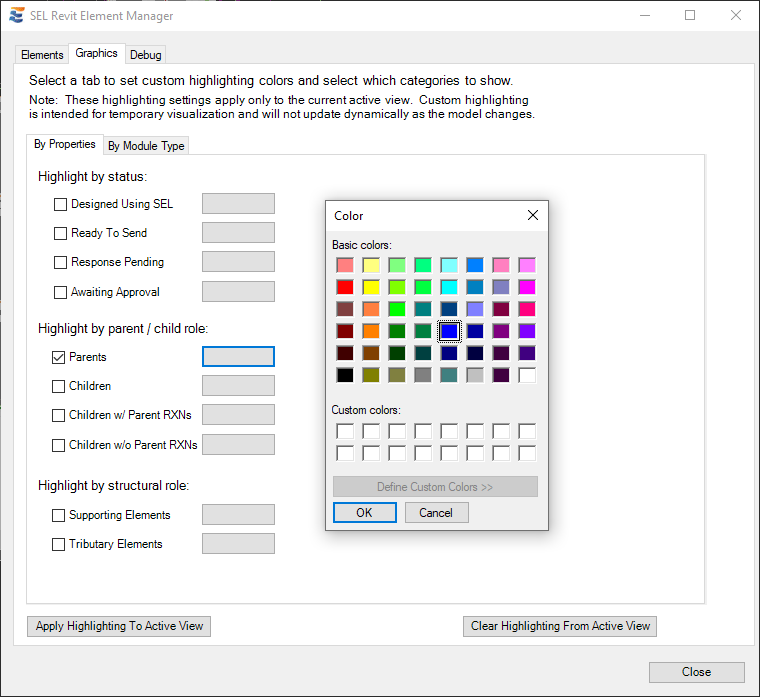Image resolution: width=760 pixels, height=697 pixels.
Task: Select the Graphics tab
Action: (x=96, y=53)
